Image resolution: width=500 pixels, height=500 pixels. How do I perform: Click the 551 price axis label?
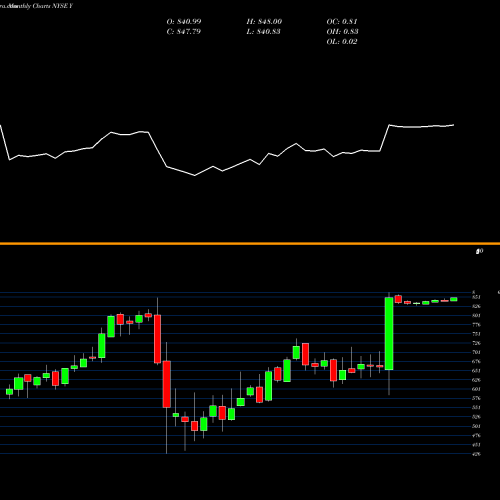click(476, 407)
